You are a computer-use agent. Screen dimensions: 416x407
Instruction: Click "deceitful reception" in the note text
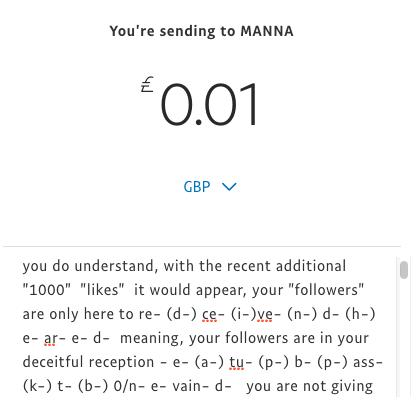coord(88,362)
